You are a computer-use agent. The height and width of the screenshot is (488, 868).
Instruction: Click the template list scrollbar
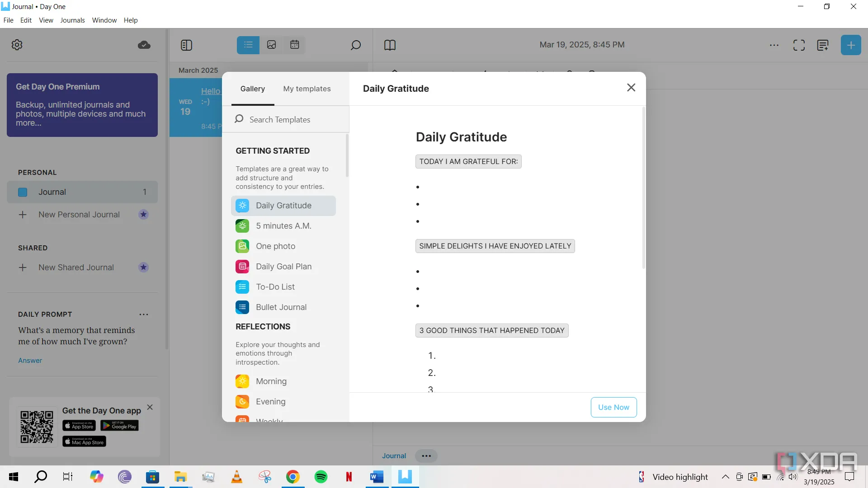(x=347, y=156)
